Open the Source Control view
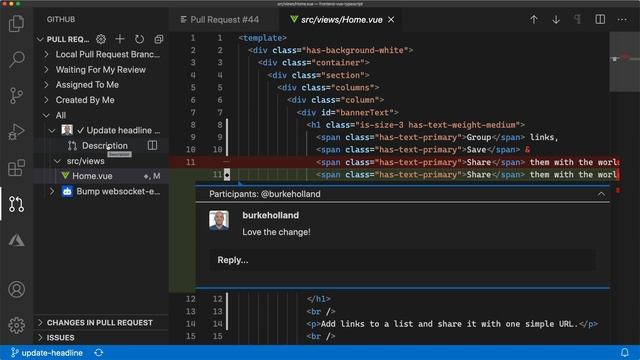This screenshot has width=640, height=360. pos(16,96)
